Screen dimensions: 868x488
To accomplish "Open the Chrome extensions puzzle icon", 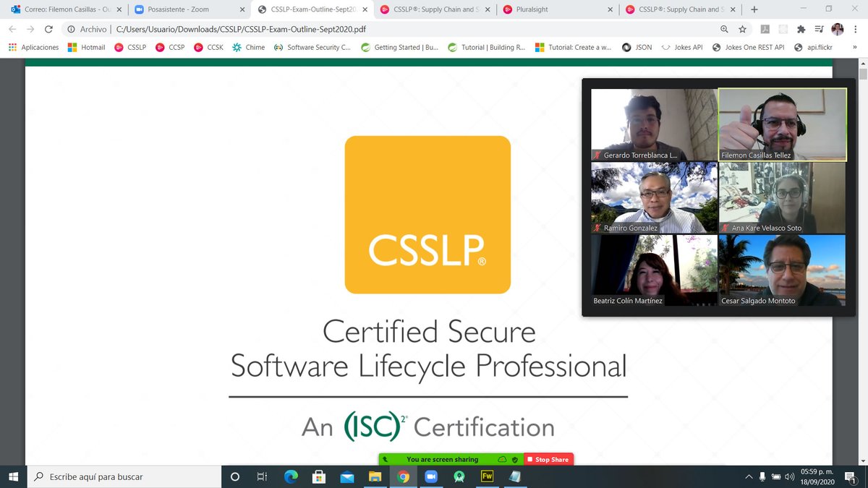I will pos(800,29).
